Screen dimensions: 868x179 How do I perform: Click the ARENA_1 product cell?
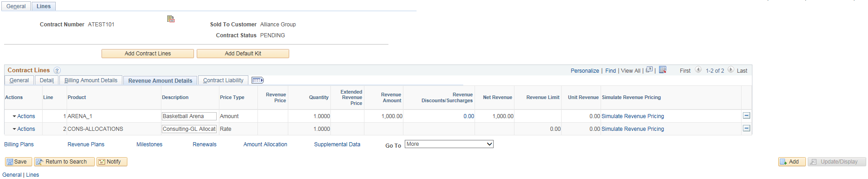[x=80, y=116]
